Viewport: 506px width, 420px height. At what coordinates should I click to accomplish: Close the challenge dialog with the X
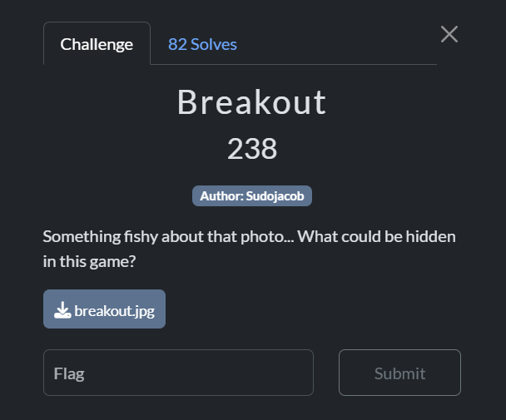(449, 34)
